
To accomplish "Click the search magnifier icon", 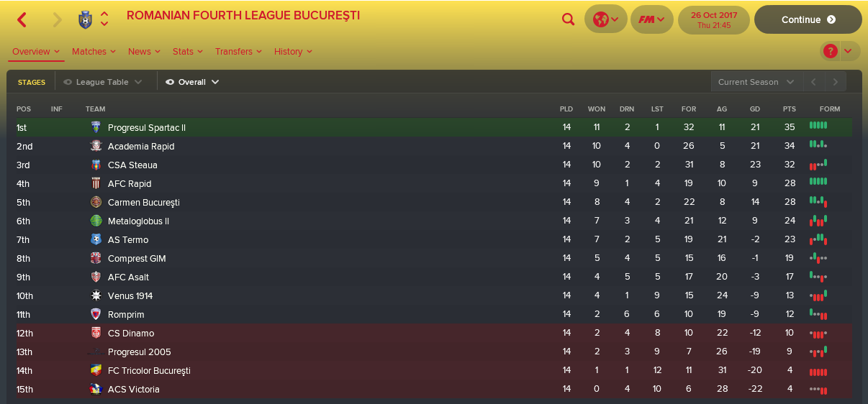I will 569,20.
